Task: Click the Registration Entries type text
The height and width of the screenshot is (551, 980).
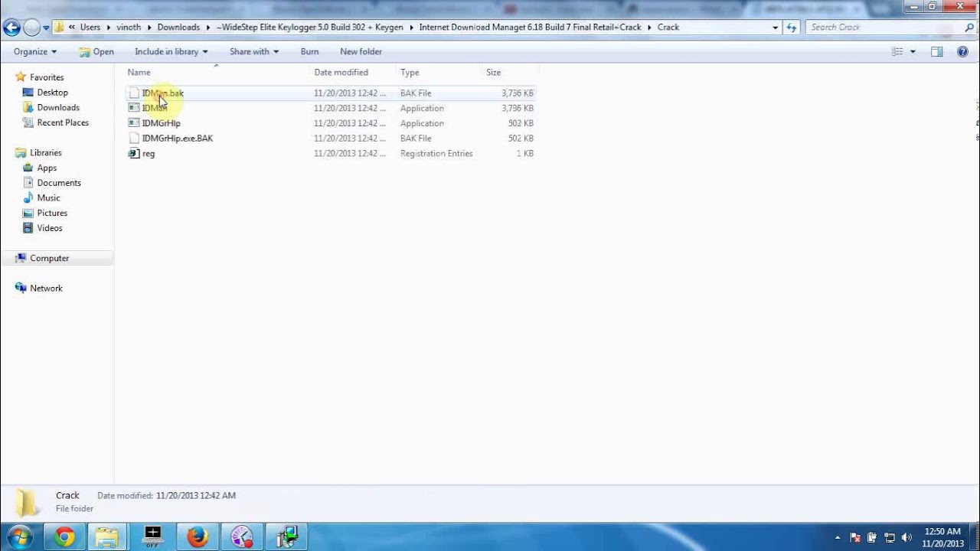Action: click(x=436, y=153)
